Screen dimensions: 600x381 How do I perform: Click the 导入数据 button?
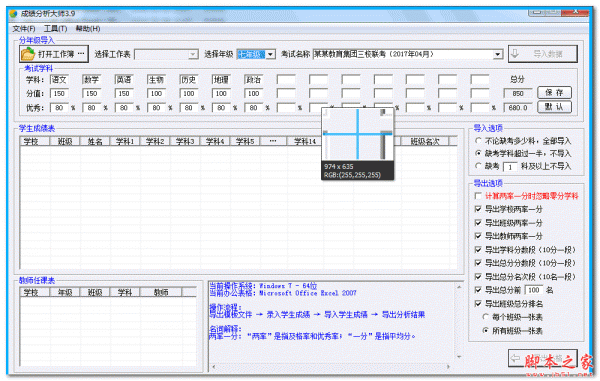[543, 54]
